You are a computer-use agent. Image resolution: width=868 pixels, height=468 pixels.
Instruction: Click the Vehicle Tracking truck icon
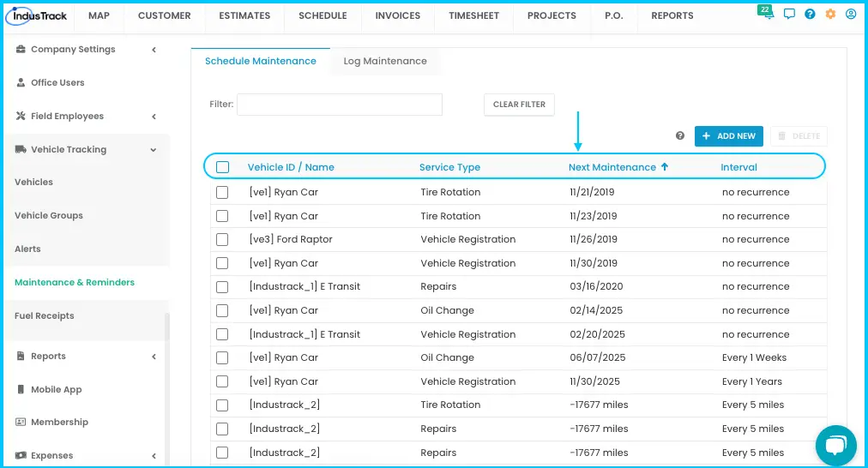(x=21, y=149)
